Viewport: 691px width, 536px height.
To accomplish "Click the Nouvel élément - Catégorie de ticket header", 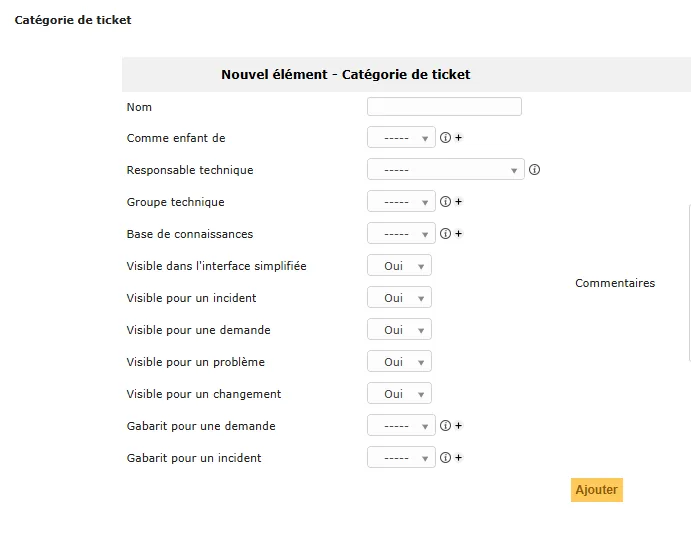I will [346, 74].
